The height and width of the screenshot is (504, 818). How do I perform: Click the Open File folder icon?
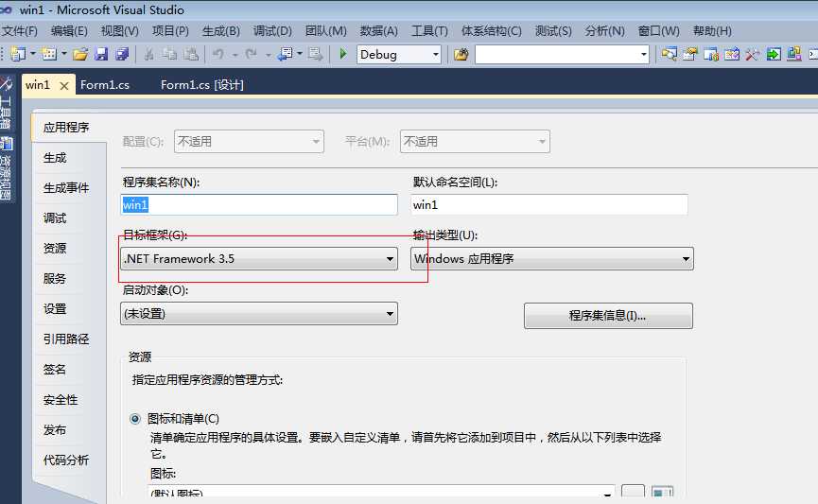tap(80, 54)
